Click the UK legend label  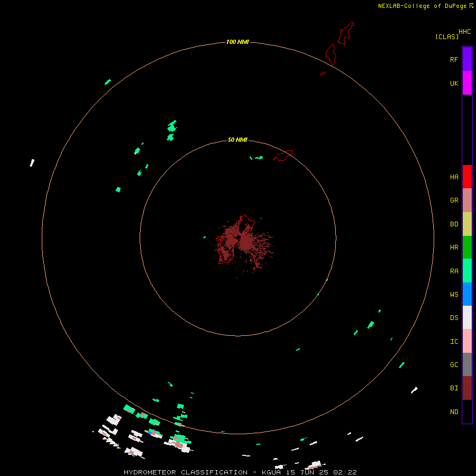pyautogui.click(x=454, y=83)
